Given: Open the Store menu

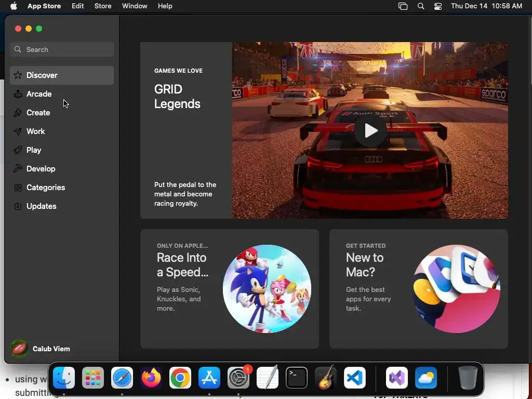Looking at the screenshot, I should point(103,6).
